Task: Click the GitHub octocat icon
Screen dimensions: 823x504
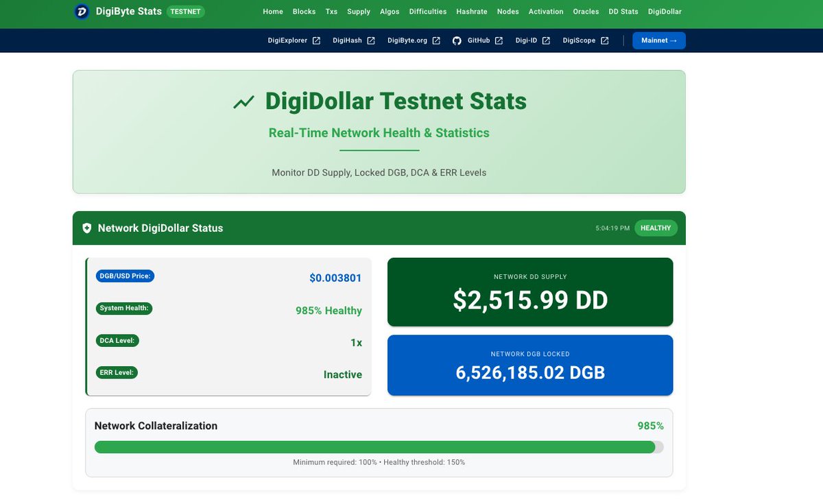Action: [457, 40]
